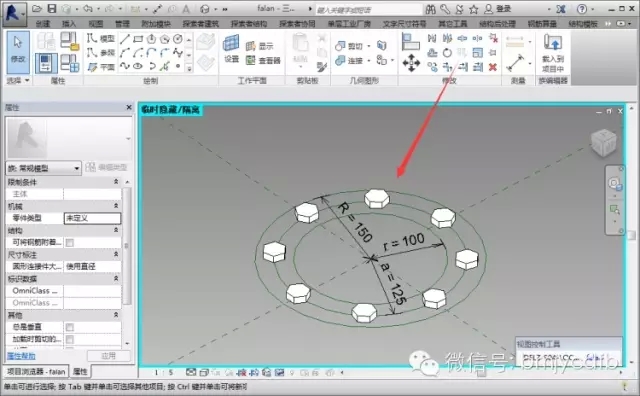Click the Move tool four-arrow icon
Screen dimensions: 640x396
tap(411, 63)
